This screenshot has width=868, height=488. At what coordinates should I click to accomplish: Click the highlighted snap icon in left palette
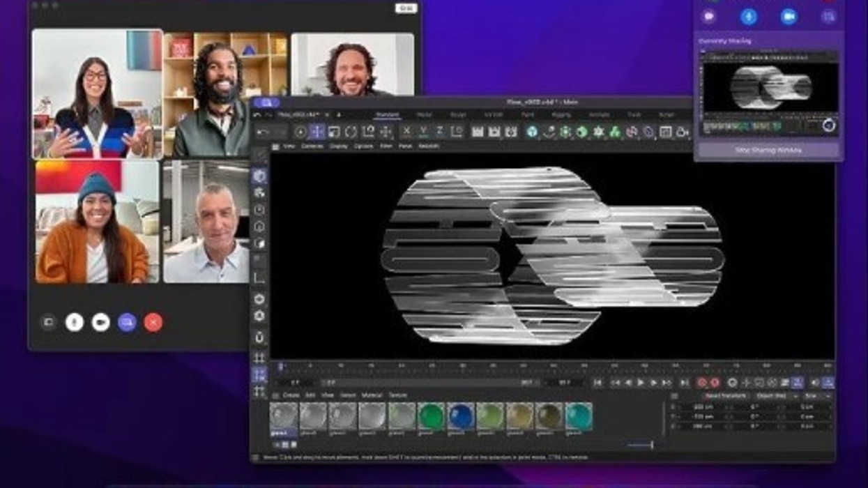point(259,375)
